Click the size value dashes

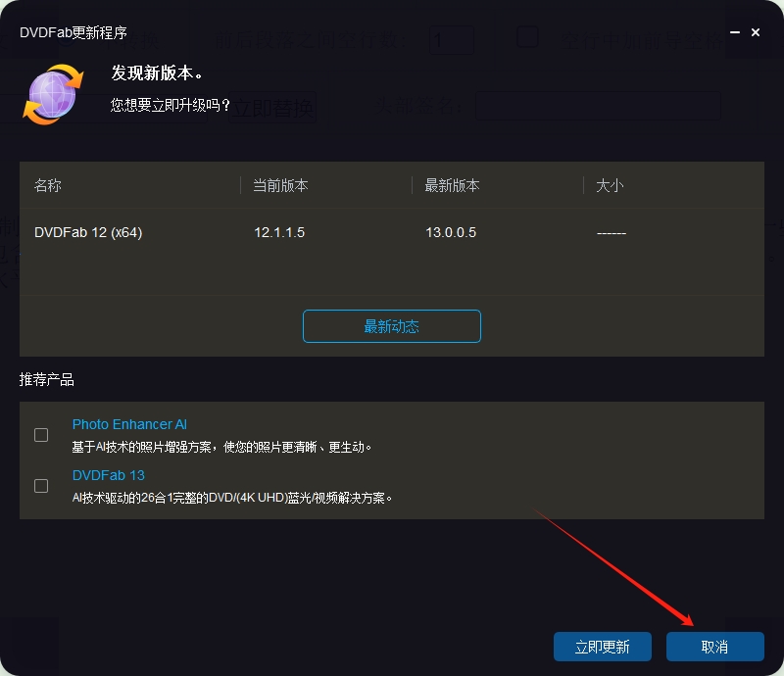pos(612,233)
